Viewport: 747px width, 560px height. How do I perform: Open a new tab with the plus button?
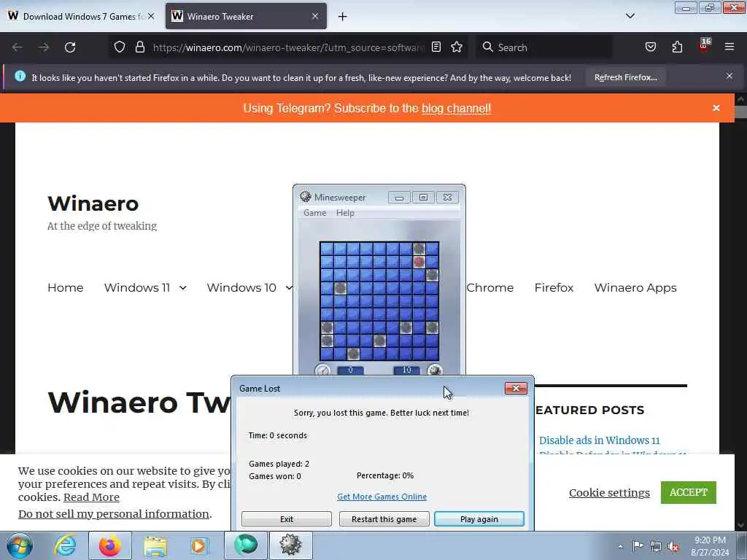tap(342, 17)
